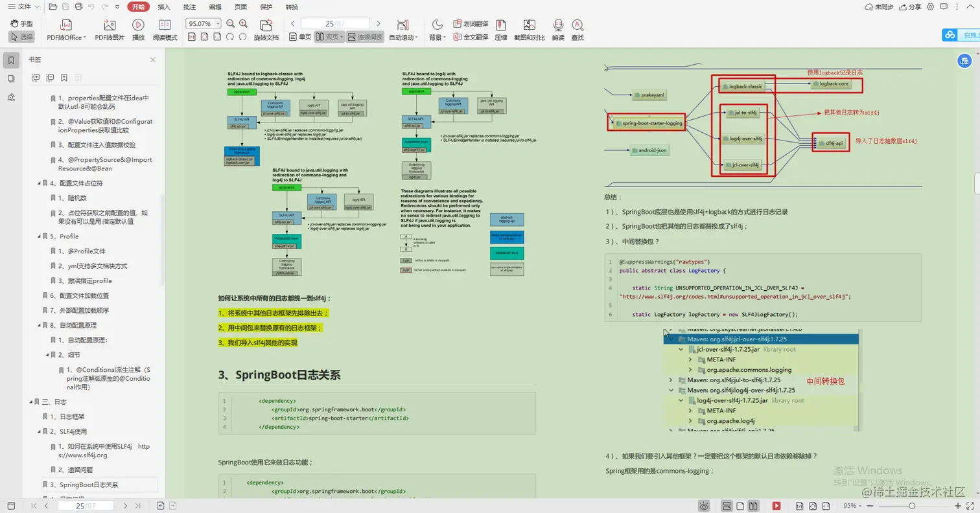
Task: Click the 1:1 actual size icon in the ribbon
Action: pyautogui.click(x=192, y=37)
